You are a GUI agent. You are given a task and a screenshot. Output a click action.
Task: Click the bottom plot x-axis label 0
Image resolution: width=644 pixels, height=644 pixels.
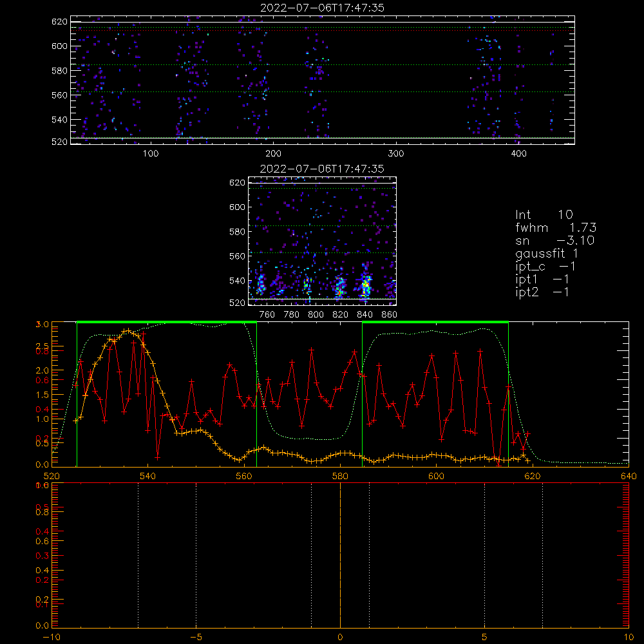[340, 638]
